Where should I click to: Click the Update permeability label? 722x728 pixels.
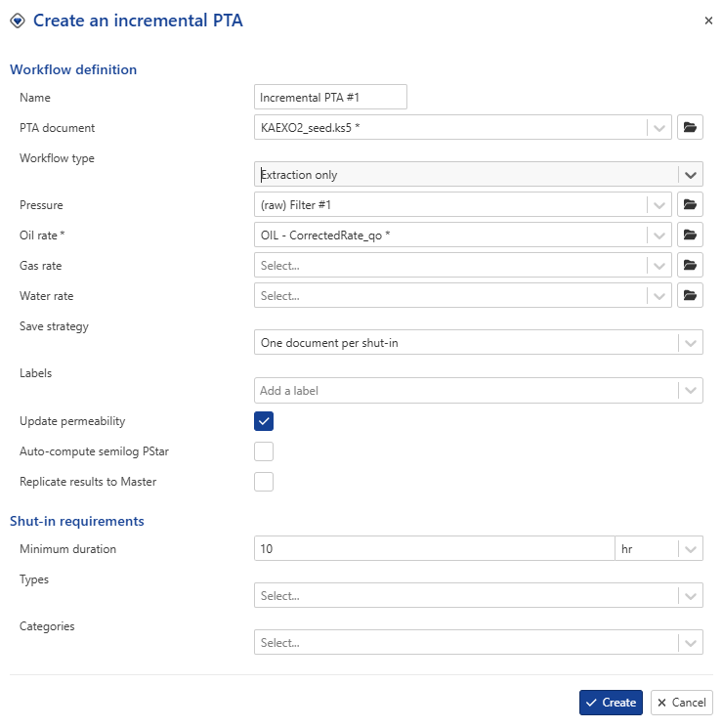[72, 421]
